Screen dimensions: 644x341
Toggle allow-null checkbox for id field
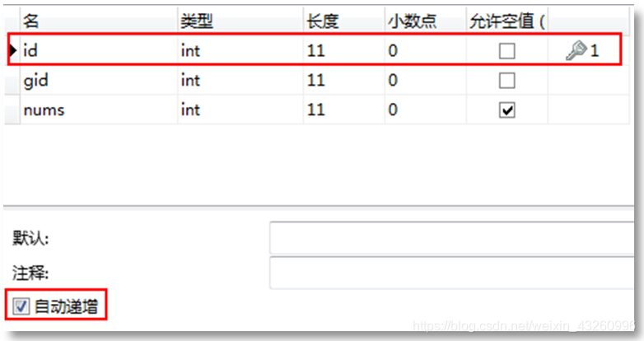pos(506,51)
